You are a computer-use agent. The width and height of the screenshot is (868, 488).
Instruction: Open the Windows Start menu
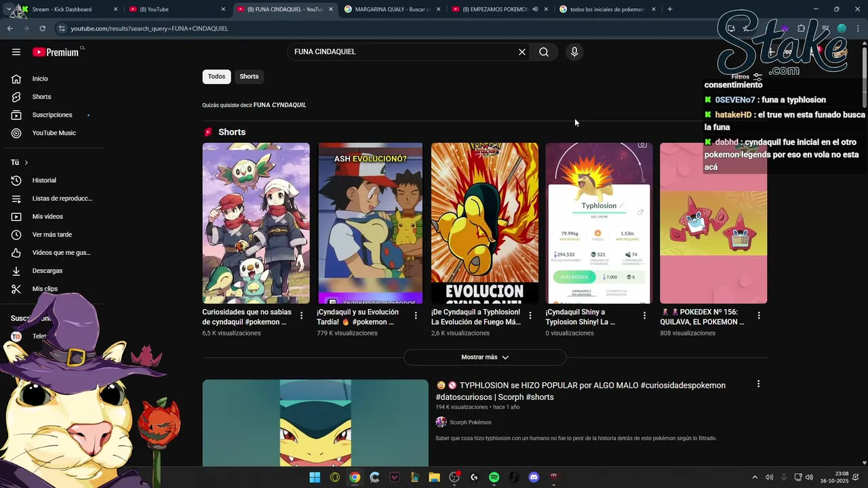[315, 477]
